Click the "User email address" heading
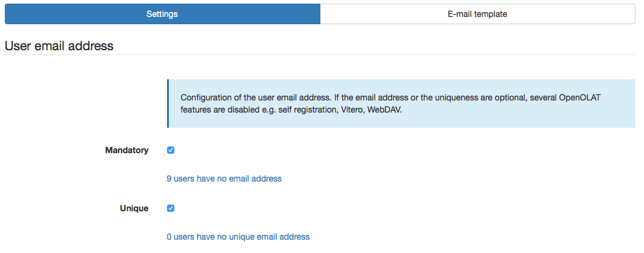 pos(59,45)
